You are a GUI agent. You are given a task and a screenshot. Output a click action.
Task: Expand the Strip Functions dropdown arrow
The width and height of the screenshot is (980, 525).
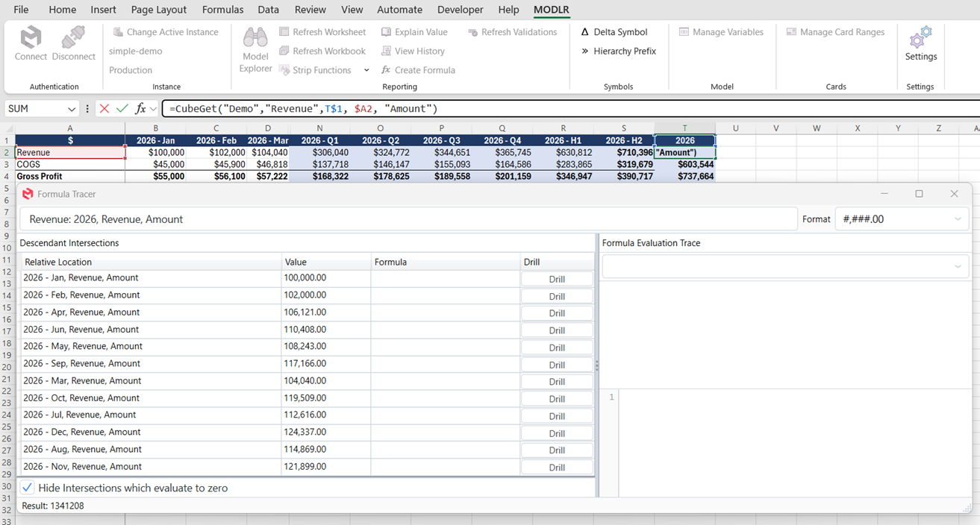[366, 70]
